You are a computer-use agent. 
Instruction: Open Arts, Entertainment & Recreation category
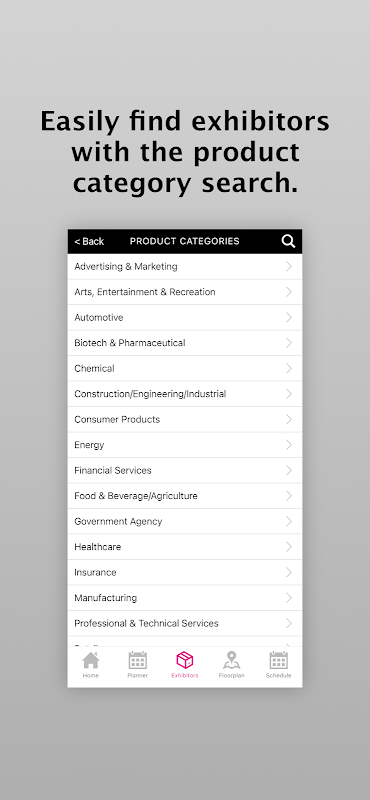[x=185, y=292]
